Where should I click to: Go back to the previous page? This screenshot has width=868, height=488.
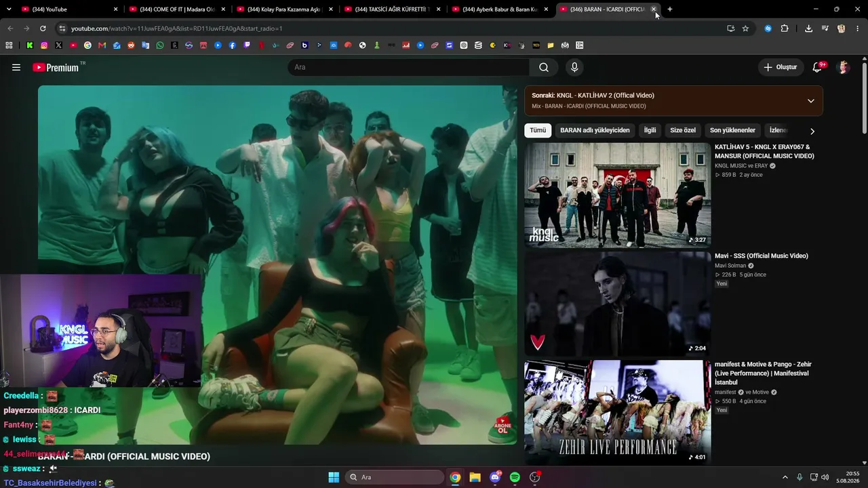10,28
